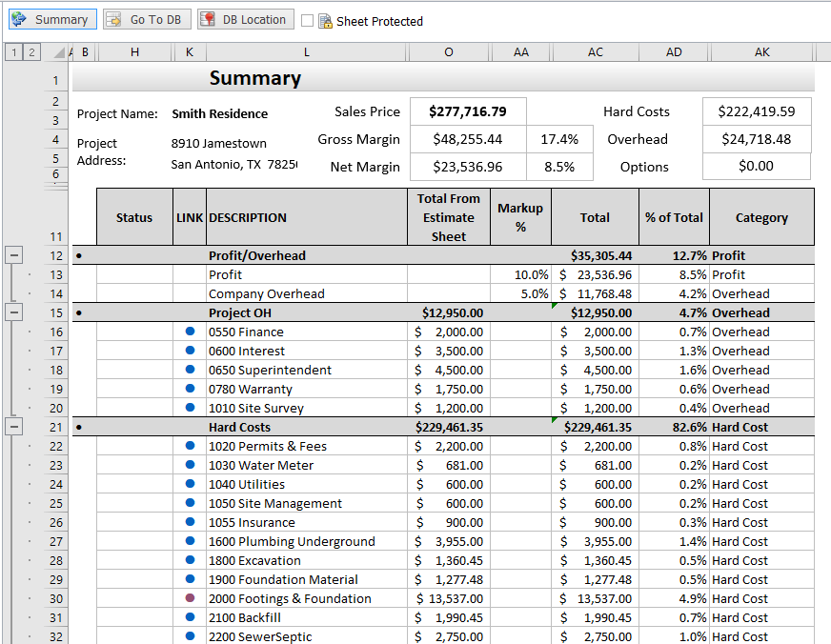Image resolution: width=831 pixels, height=644 pixels.
Task: Click the Overhead value $24,718.48
Action: [757, 139]
